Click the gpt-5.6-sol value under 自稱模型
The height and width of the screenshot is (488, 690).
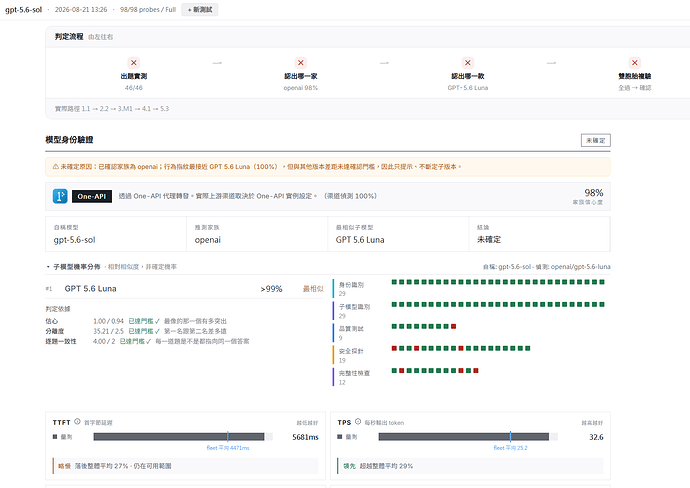(74, 240)
